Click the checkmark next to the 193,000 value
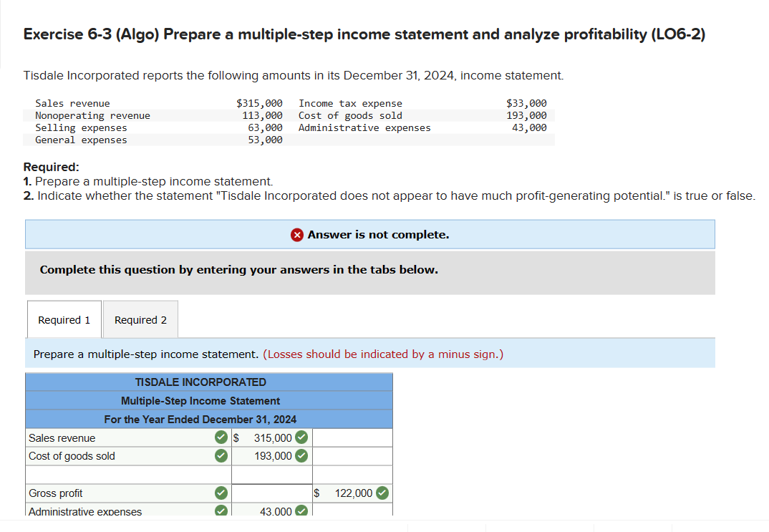 tap(300, 455)
